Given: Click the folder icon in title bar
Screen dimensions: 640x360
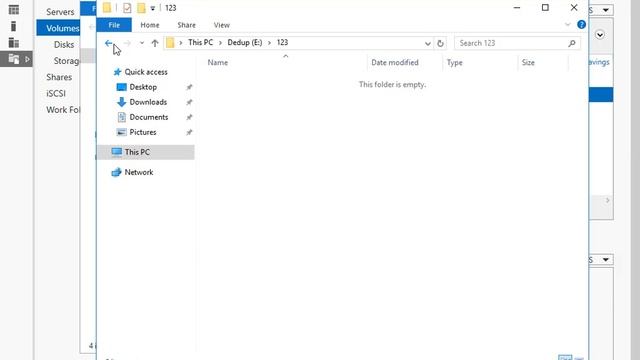Looking at the screenshot, I should 107,8.
